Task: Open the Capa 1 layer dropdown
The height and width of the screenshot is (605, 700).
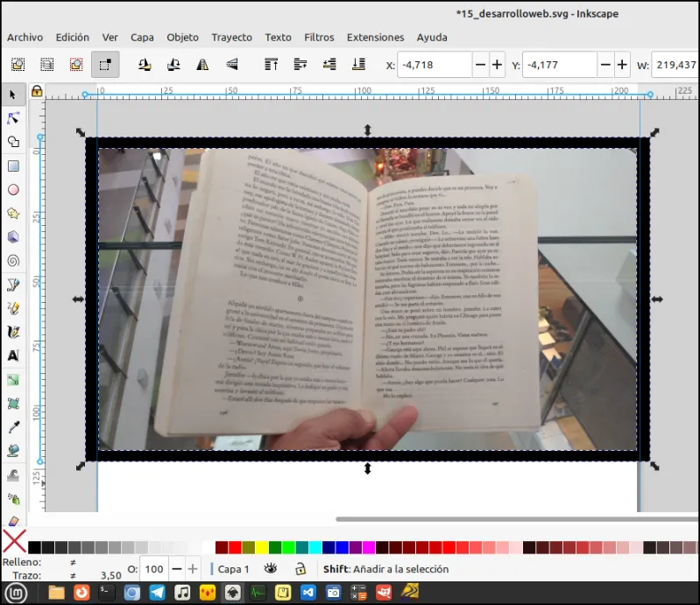Action: (x=230, y=569)
